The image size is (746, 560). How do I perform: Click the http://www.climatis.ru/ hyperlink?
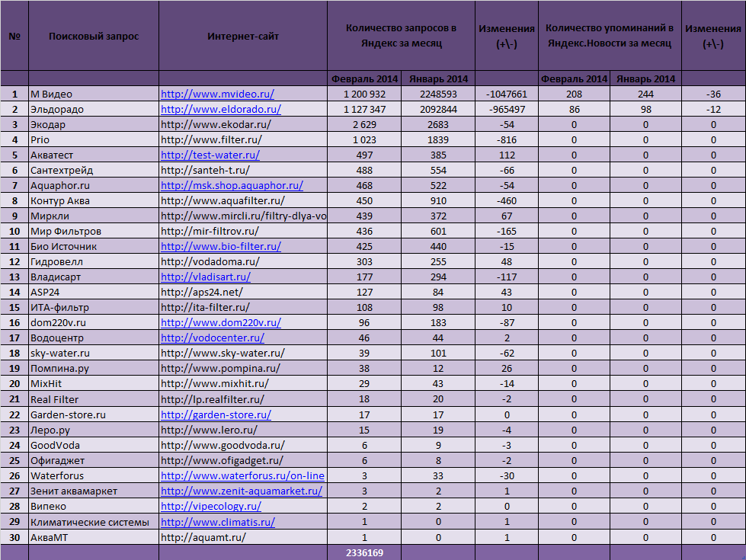(218, 522)
